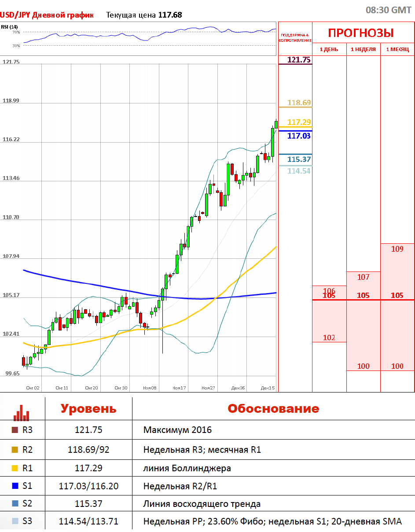Click the dark red R3 color square
This screenshot has height=532, width=415.
(15, 430)
